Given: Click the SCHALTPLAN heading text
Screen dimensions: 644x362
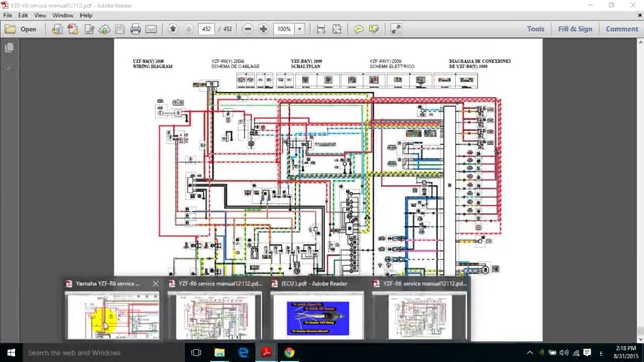Looking at the screenshot, I should click(305, 66).
